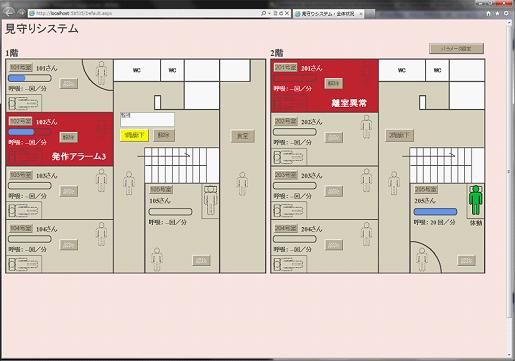Click the gray button in room 202
515x361 pixels.
pos(334,137)
